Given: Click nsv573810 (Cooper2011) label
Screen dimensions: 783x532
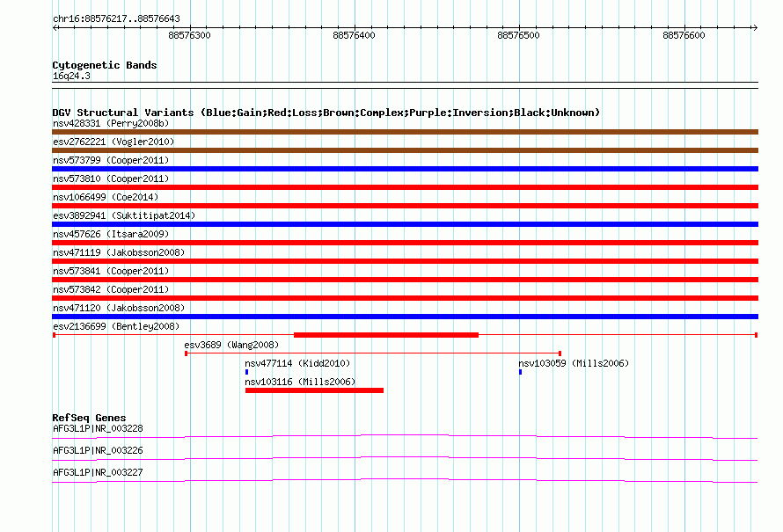Looking at the screenshot, I should 111,179.
